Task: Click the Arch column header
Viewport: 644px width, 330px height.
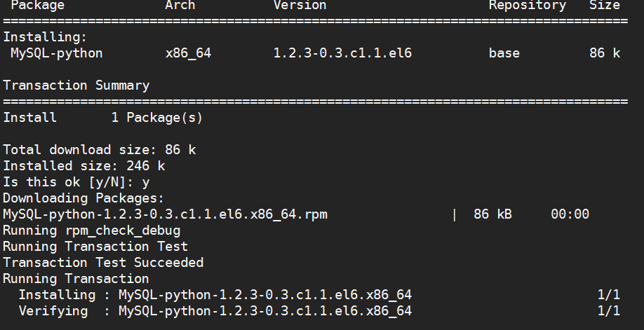Action: coord(180,6)
